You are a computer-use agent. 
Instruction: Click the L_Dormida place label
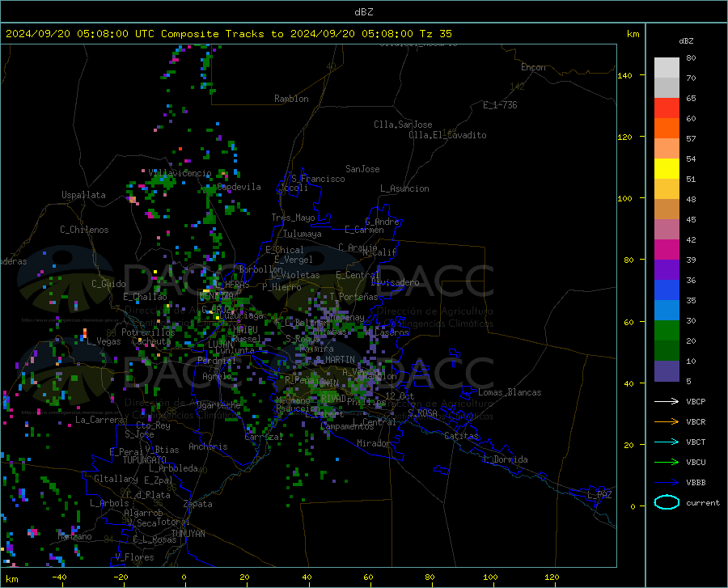(x=506, y=459)
